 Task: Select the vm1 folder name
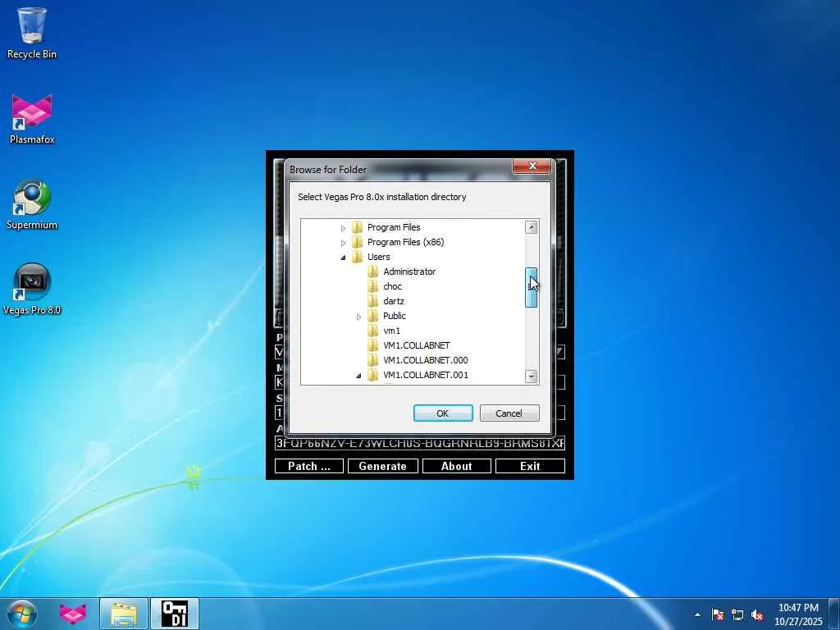click(391, 331)
